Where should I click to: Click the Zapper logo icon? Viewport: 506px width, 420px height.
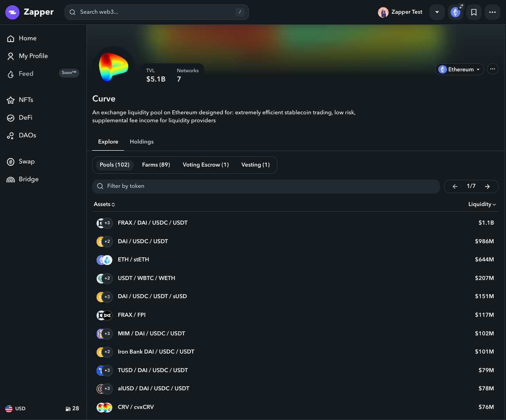click(12, 12)
